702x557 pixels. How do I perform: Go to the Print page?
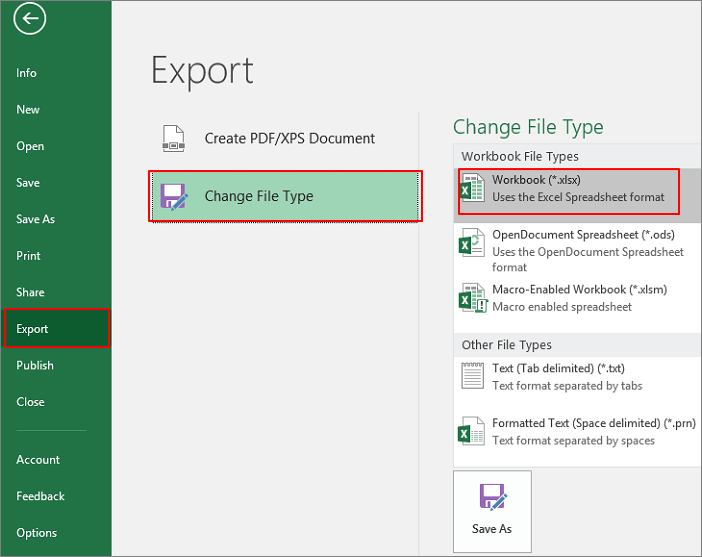click(28, 256)
